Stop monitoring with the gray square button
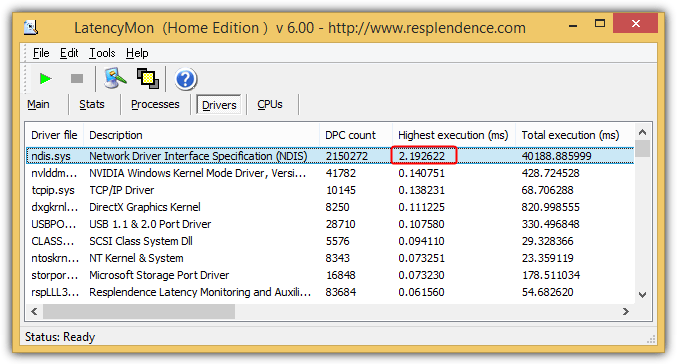677x364 pixels. [77, 79]
